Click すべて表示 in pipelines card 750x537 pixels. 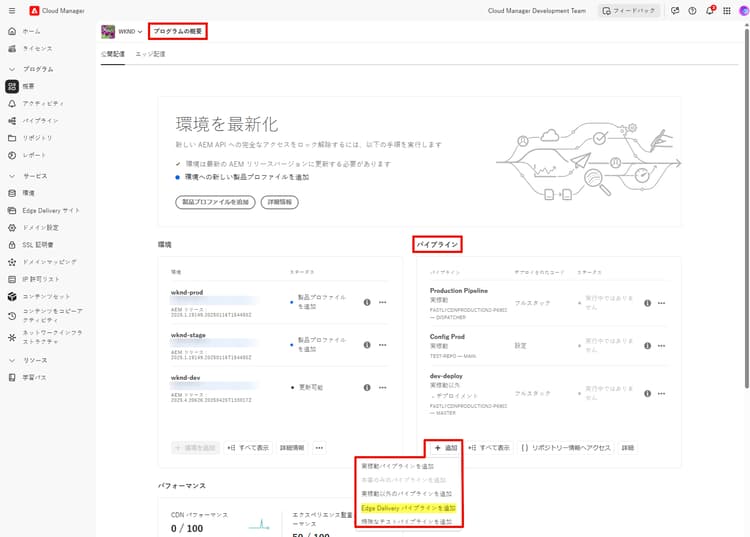pyautogui.click(x=489, y=448)
